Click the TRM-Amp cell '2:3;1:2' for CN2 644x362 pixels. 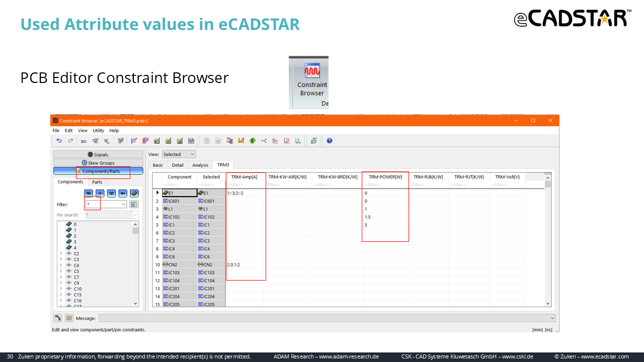tap(245, 264)
